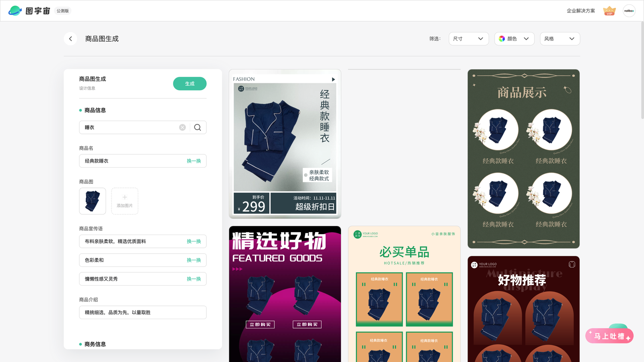Click 换一换 next to 色彩柔和
Viewport: 644px width, 362px height.
194,260
